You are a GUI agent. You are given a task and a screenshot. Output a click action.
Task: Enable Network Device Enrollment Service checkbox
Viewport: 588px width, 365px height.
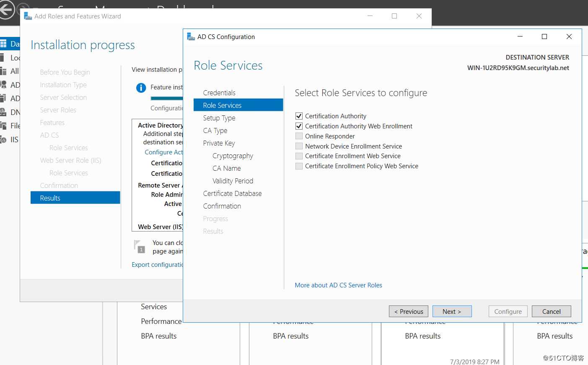point(299,146)
